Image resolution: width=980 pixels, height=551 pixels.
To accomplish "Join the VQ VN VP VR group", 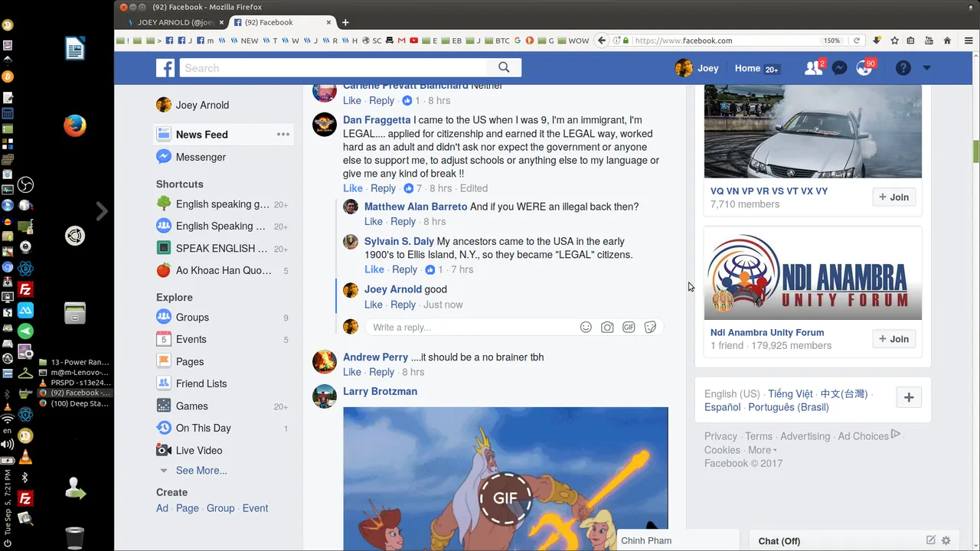I will 894,197.
